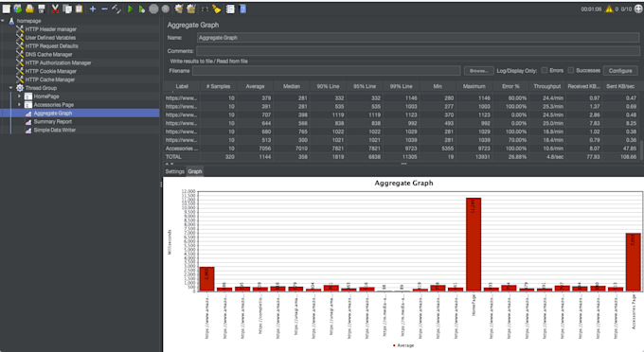Create a new test plan via toolbar
This screenshot has height=352, width=644.
pos(7,9)
